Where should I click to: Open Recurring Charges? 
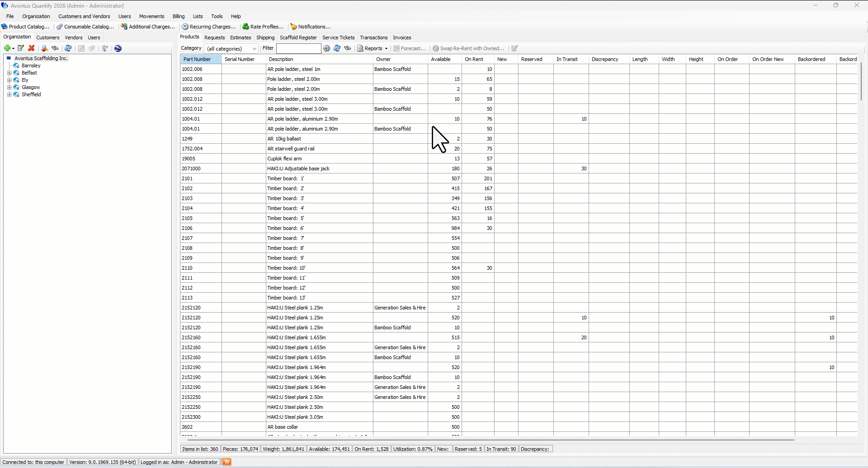[x=209, y=27]
